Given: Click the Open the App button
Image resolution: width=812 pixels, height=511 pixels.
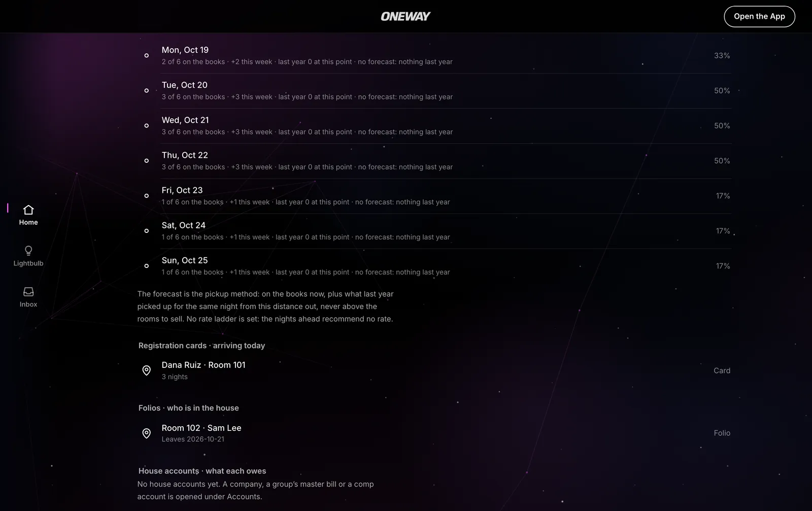Looking at the screenshot, I should point(759,16).
